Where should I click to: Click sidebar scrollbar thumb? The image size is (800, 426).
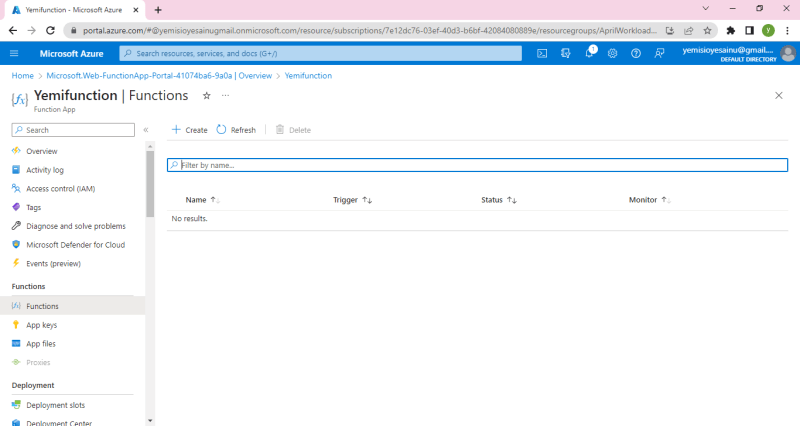[150, 184]
